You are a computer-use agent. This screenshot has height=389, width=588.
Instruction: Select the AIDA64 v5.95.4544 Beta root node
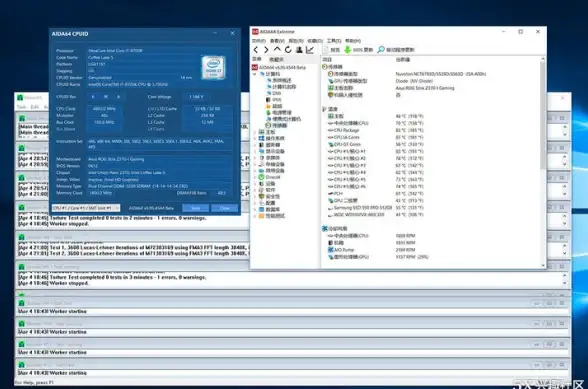279,68
